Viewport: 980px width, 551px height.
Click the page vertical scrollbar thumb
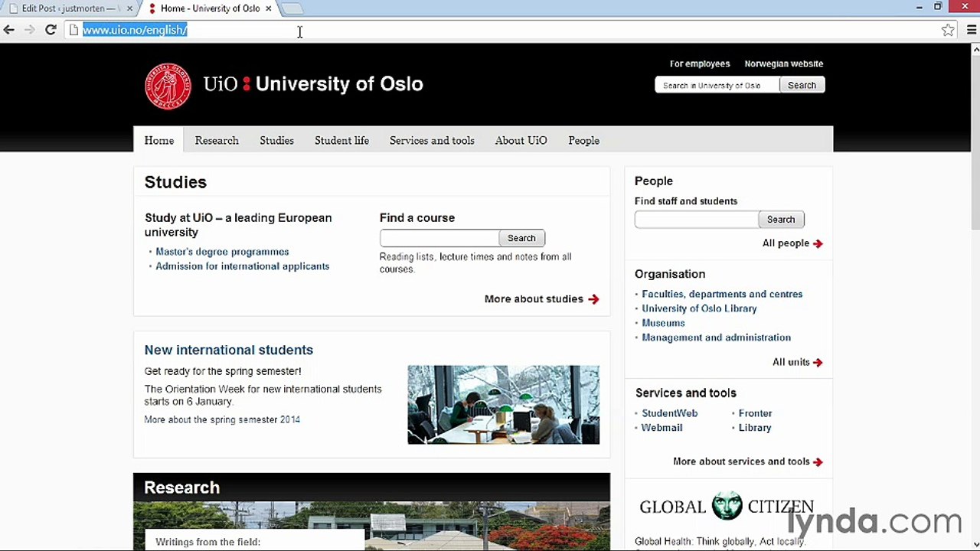(x=975, y=142)
